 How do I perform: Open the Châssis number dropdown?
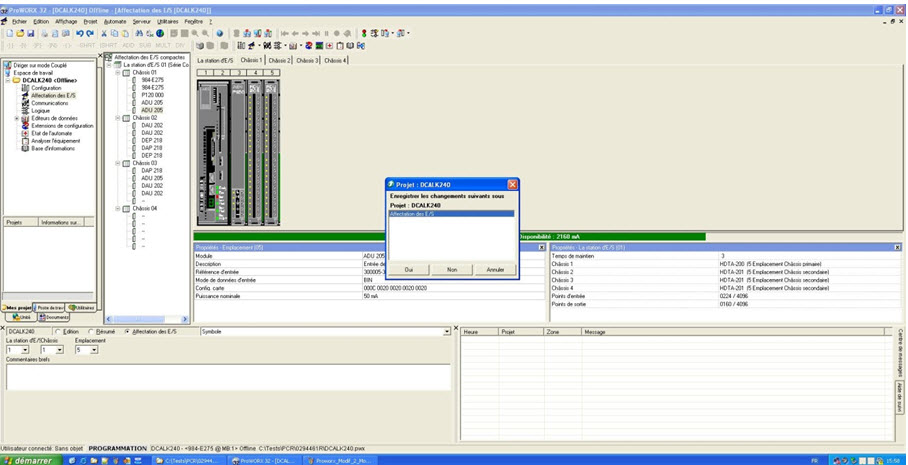tap(60, 350)
